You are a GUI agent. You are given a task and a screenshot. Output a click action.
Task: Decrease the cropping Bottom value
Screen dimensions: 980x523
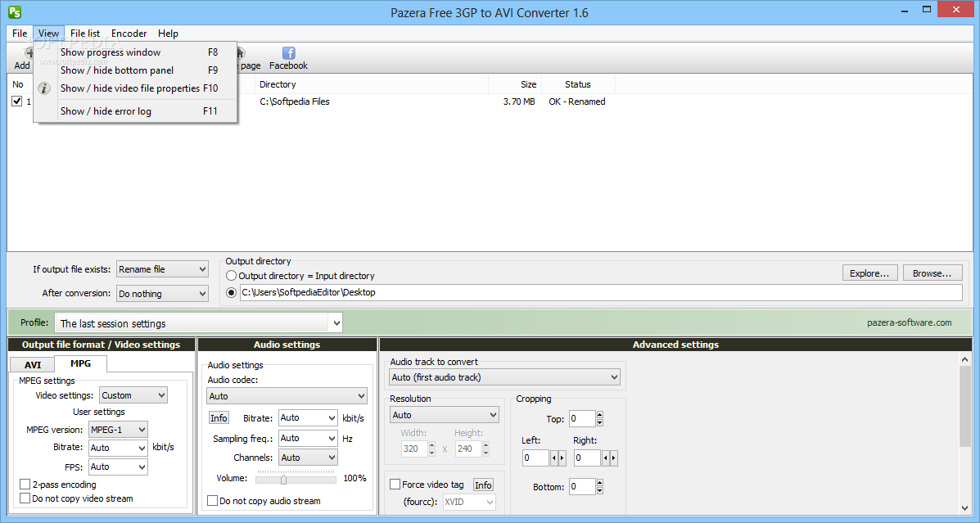[600, 491]
